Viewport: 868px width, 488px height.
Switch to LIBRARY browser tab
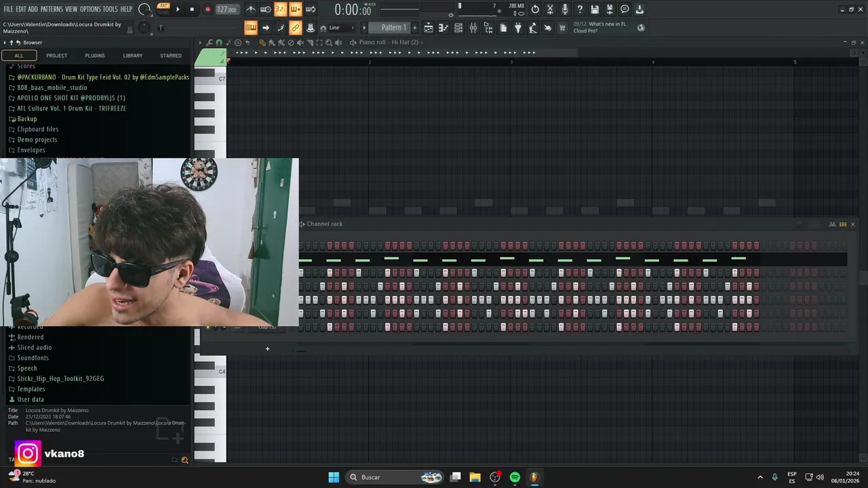(x=133, y=56)
